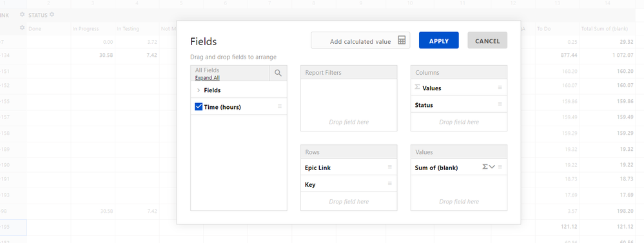Image resolution: width=644 pixels, height=243 pixels.
Task: Apply the field configuration
Action: tap(438, 40)
